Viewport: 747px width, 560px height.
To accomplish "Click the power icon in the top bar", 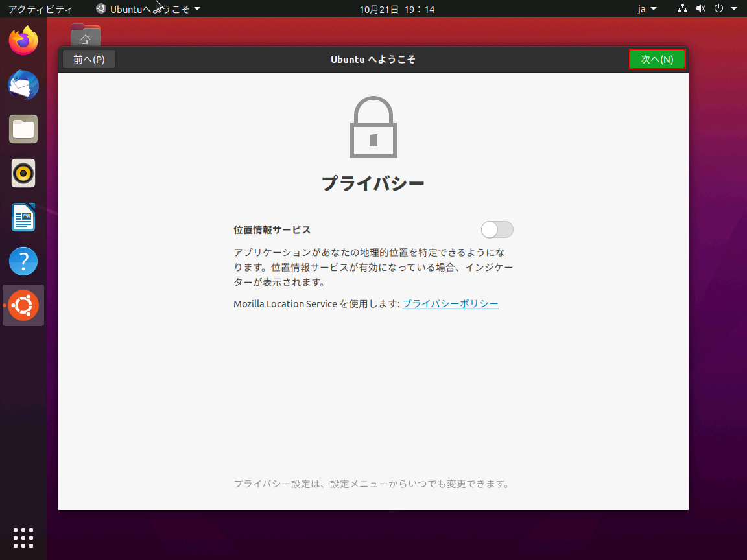I will [719, 8].
